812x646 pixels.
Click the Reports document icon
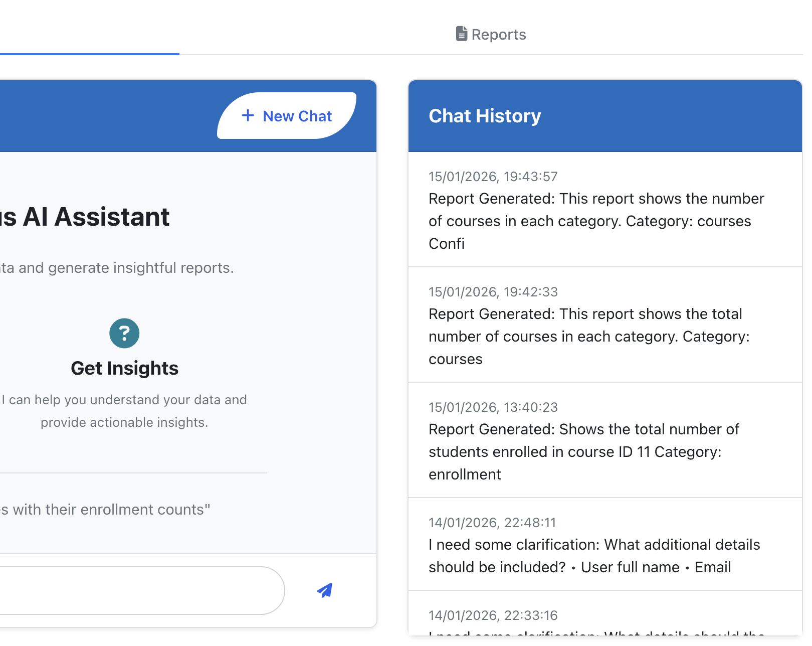pyautogui.click(x=462, y=34)
